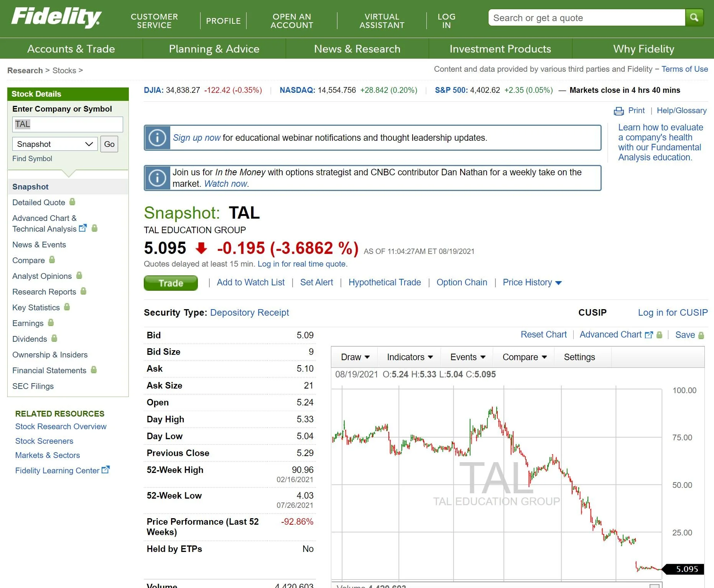
Task: Click lock icon next to Advanced Chart above chart
Action: (x=660, y=335)
